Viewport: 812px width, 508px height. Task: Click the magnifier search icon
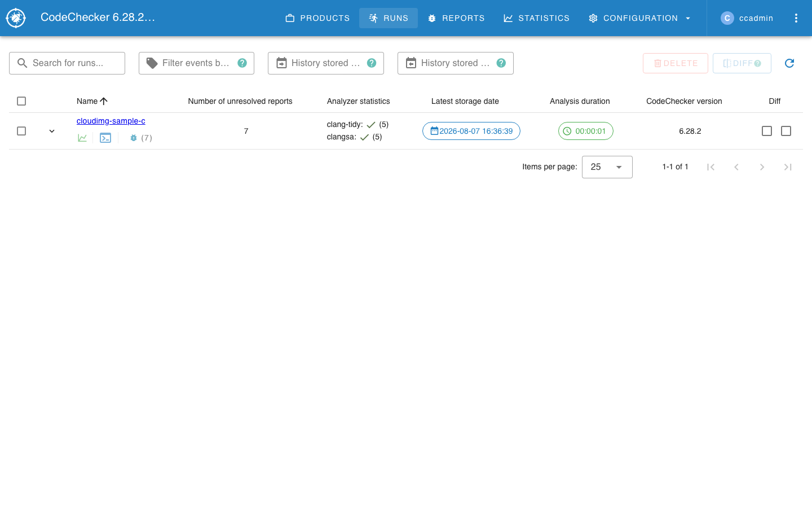tap(23, 63)
